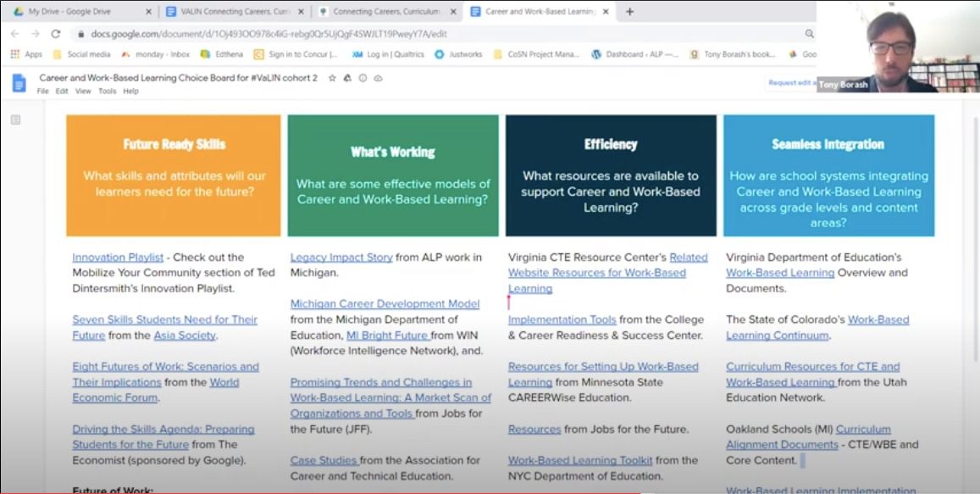Viewport: 980px width, 494px height.
Task: Open the document outline icon
Action: pyautogui.click(x=15, y=120)
